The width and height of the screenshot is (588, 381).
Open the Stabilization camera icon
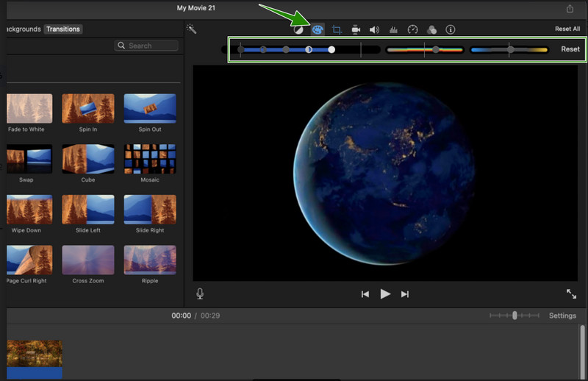pyautogui.click(x=356, y=30)
